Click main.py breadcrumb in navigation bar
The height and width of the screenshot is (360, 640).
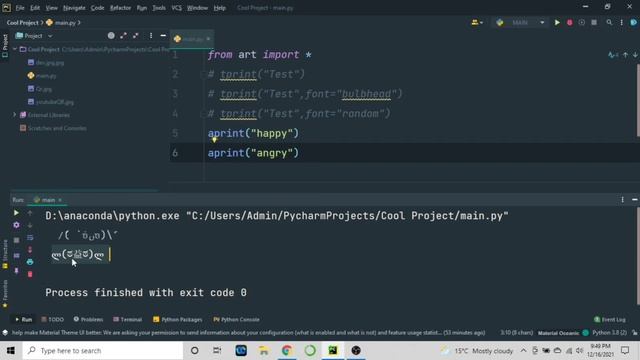61,23
